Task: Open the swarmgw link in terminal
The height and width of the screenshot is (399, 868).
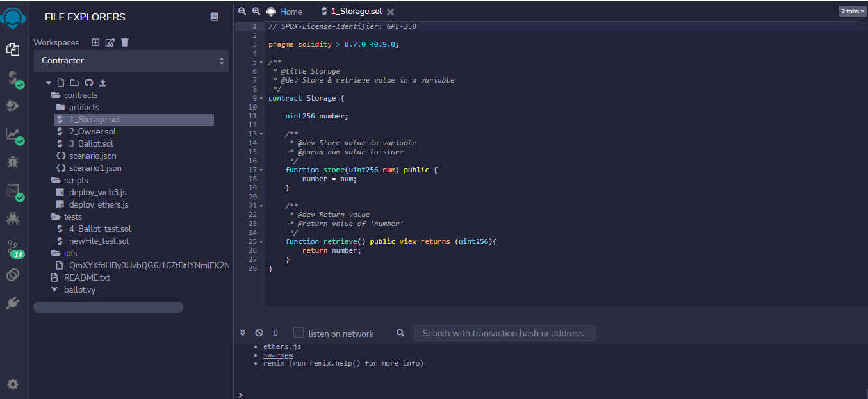Action: pyautogui.click(x=278, y=355)
